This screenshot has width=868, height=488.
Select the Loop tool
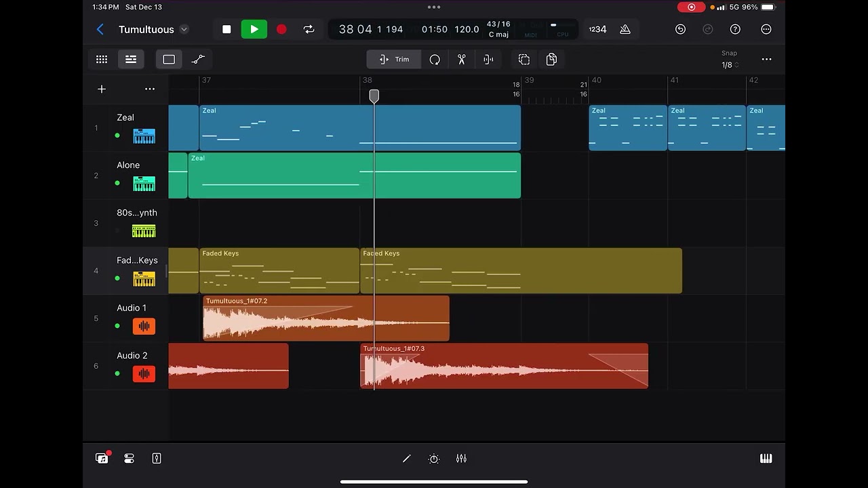435,60
